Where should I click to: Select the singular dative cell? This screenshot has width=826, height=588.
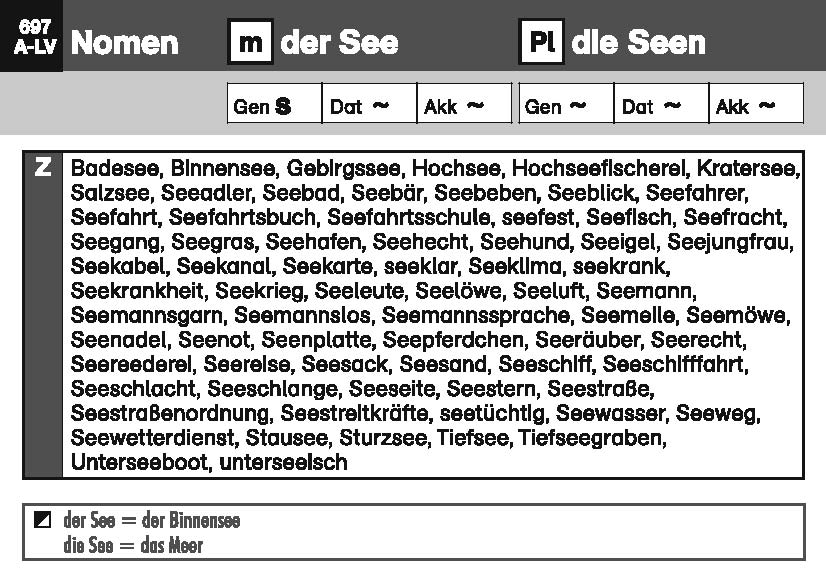pos(369,105)
